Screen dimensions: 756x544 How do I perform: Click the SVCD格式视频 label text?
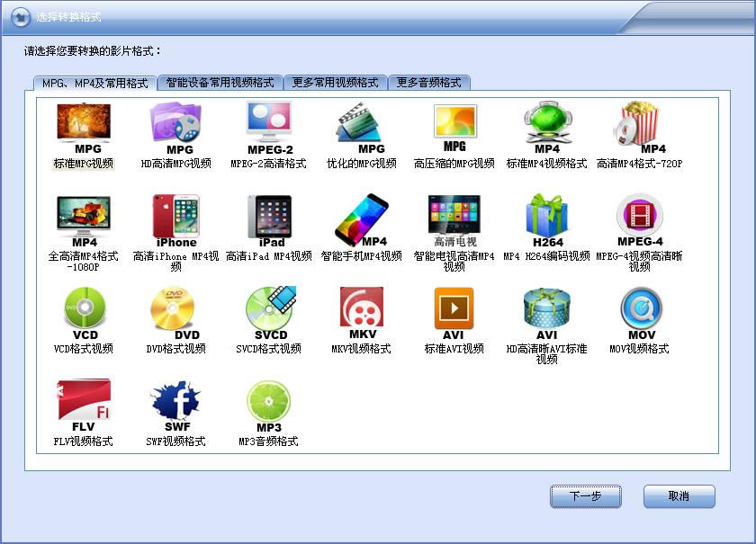click(268, 349)
